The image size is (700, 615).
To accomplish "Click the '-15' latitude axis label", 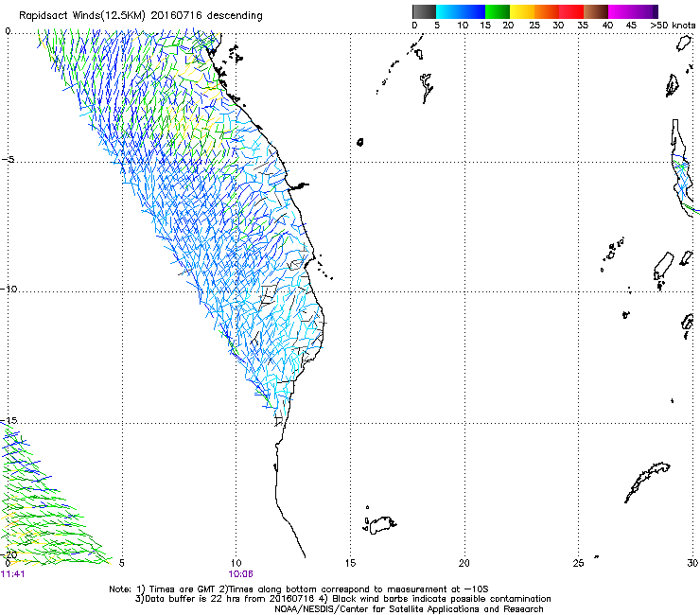I will (x=9, y=420).
